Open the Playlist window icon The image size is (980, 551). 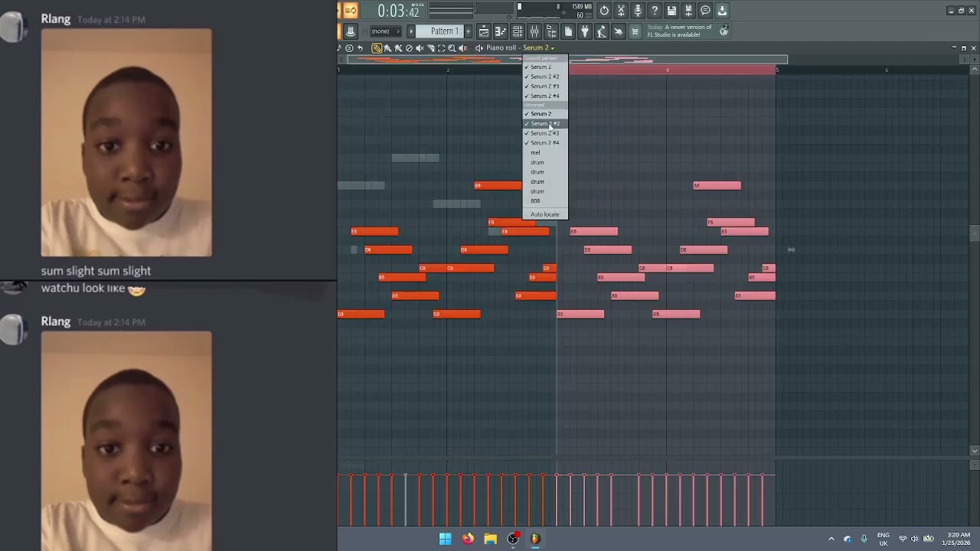484,31
